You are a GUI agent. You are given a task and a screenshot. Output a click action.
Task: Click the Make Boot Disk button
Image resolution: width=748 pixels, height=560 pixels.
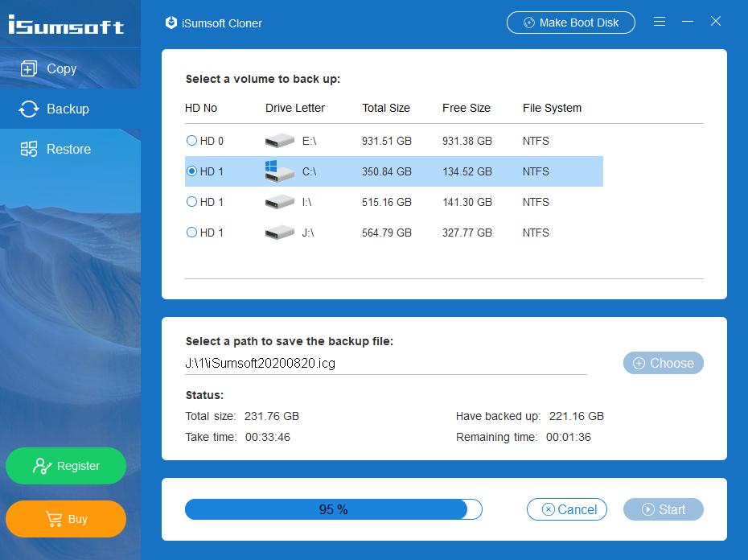click(570, 23)
